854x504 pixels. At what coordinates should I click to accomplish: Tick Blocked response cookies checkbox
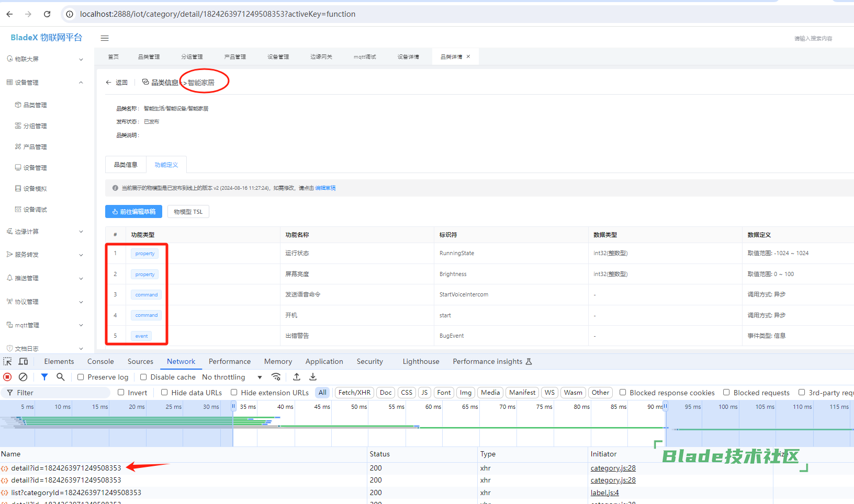(623, 392)
